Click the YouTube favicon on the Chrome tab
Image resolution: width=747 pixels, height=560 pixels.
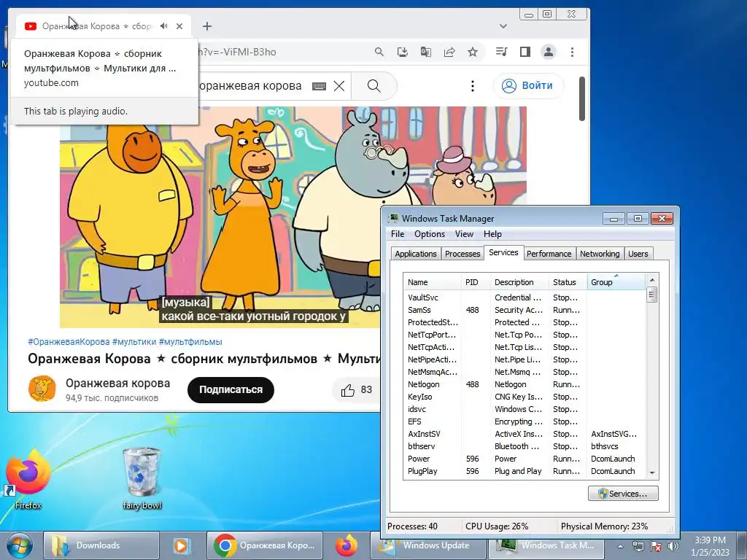click(x=31, y=26)
